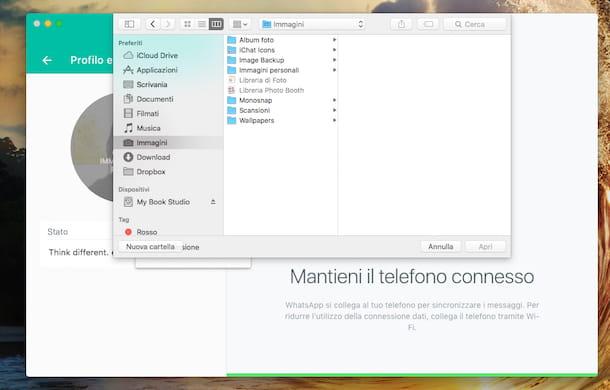
Task: Click the red Rosso tag dot
Action: 128,232
